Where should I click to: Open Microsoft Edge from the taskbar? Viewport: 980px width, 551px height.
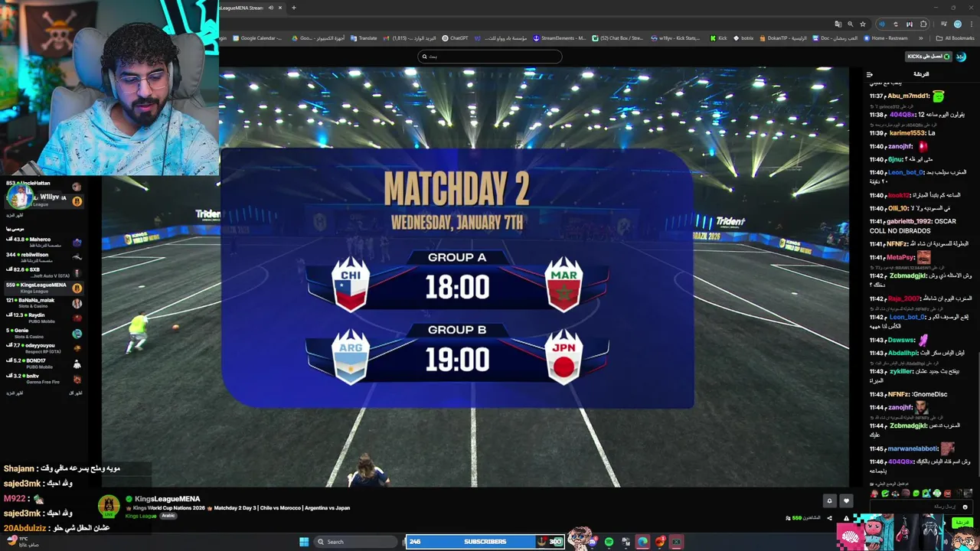(x=642, y=542)
